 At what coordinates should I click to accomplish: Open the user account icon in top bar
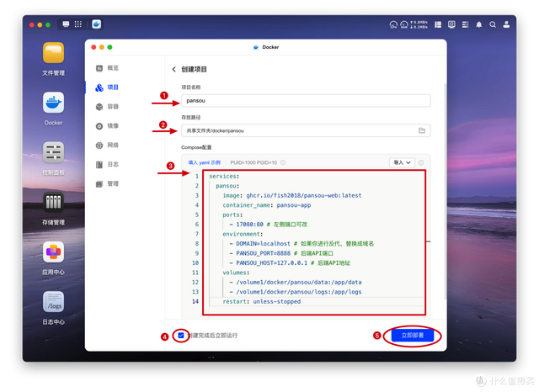coord(506,24)
